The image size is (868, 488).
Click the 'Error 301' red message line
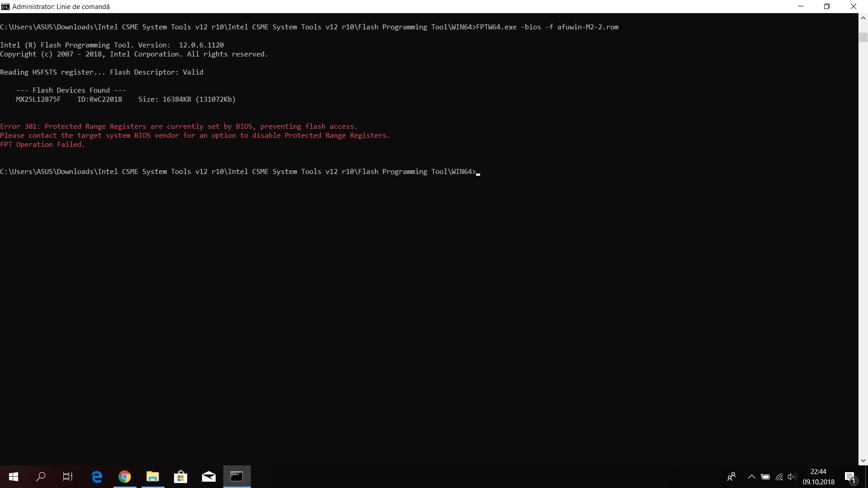click(x=179, y=127)
